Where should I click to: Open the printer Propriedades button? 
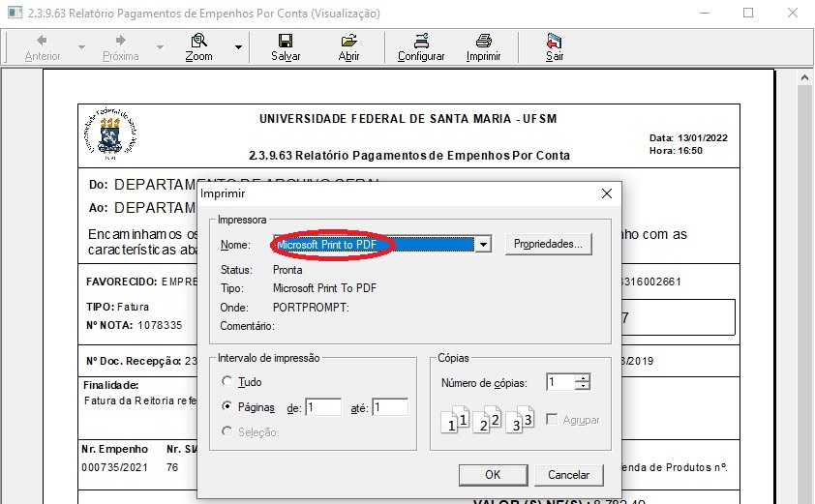548,245
